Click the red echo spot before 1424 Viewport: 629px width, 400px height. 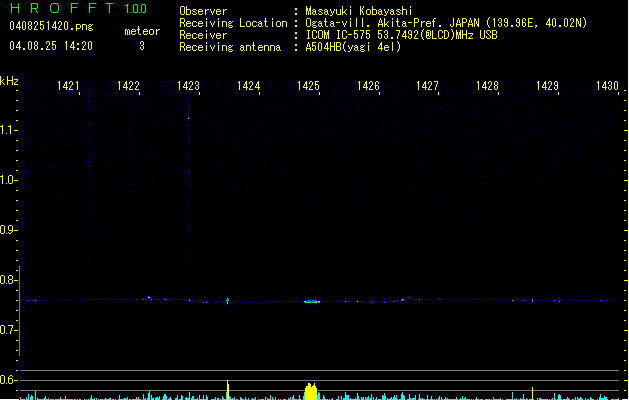click(x=227, y=301)
